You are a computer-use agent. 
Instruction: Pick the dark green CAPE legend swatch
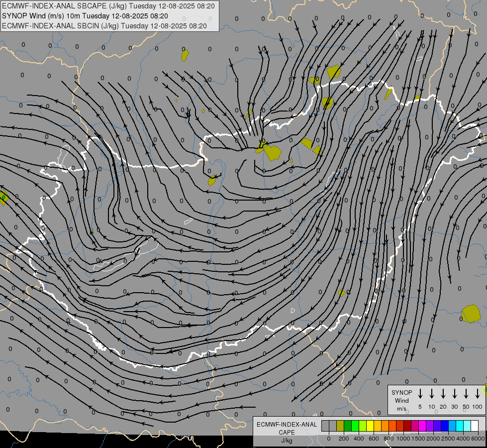[x=348, y=426]
